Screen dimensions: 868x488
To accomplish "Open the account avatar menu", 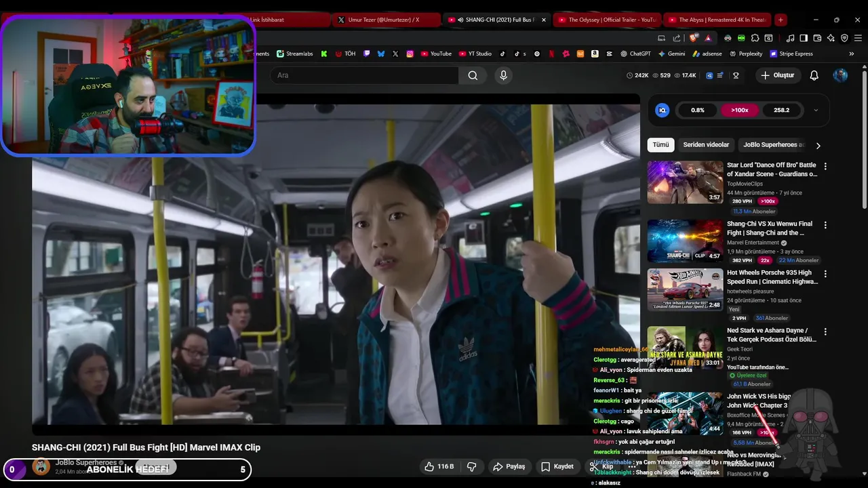I will coord(840,75).
